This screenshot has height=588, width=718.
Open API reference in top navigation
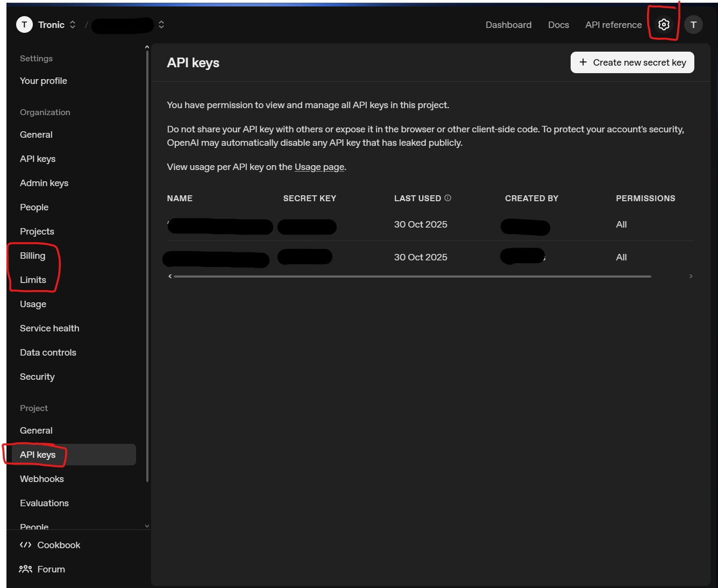tap(613, 25)
